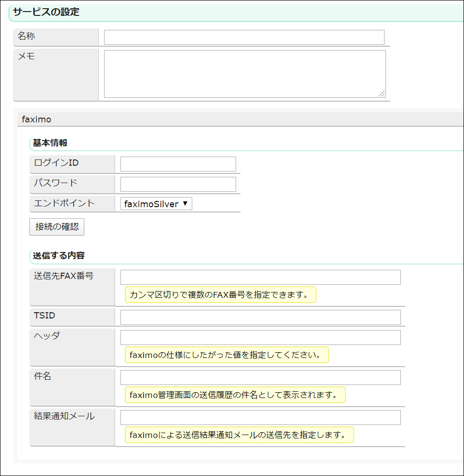
Task: Click the faximo section title bar
Action: tap(37, 119)
